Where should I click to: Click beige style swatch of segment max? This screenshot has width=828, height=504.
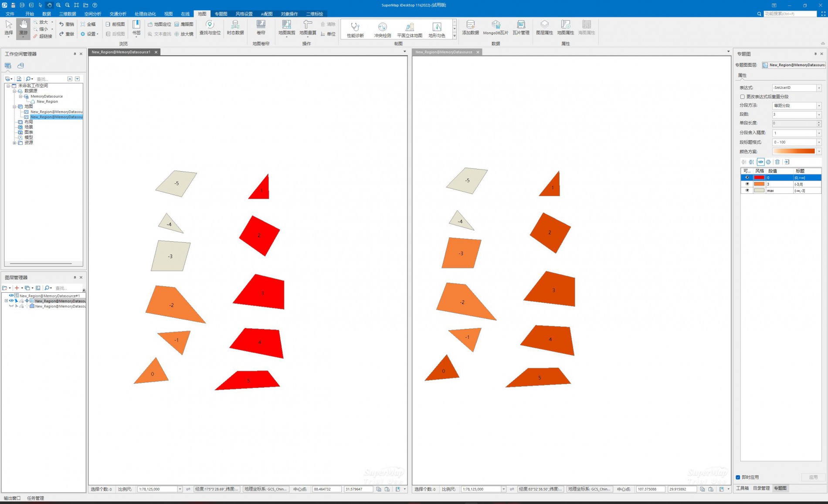[759, 190]
